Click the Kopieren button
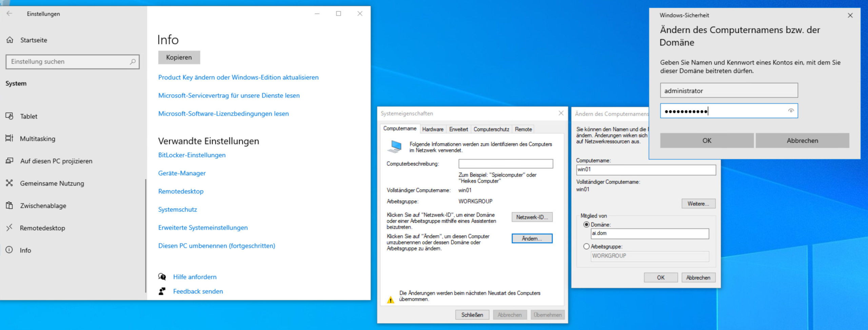The width and height of the screenshot is (868, 330). pyautogui.click(x=179, y=57)
